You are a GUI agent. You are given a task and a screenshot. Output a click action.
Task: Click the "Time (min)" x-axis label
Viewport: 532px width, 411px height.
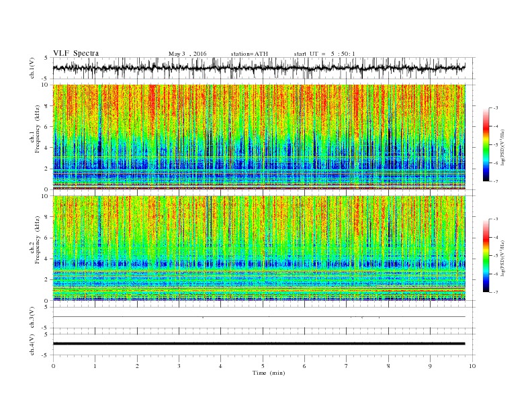tap(269, 373)
